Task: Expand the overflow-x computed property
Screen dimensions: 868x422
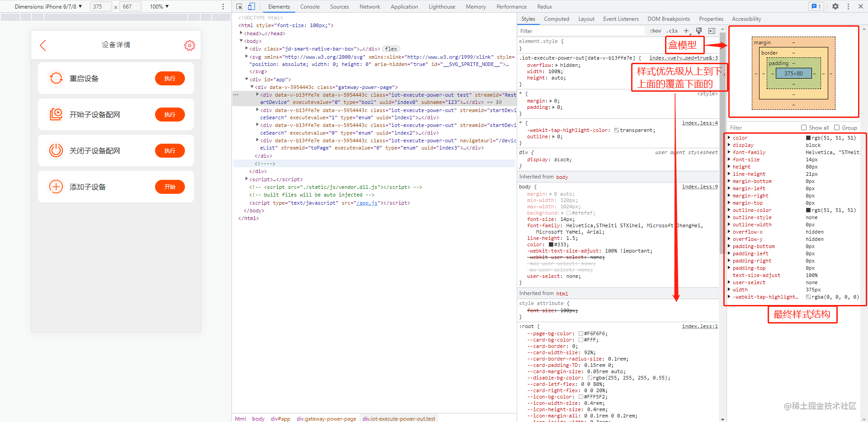Action: point(729,232)
